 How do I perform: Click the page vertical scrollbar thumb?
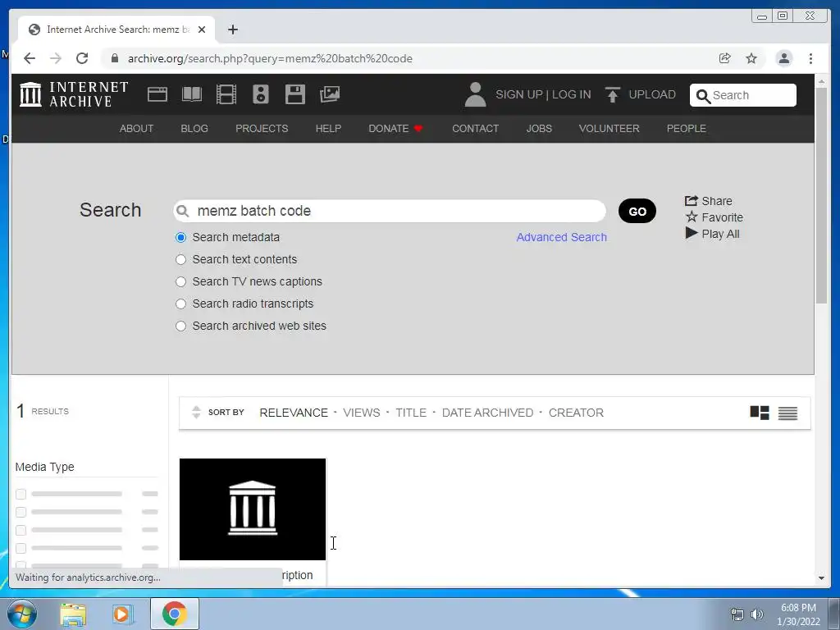pos(821,195)
